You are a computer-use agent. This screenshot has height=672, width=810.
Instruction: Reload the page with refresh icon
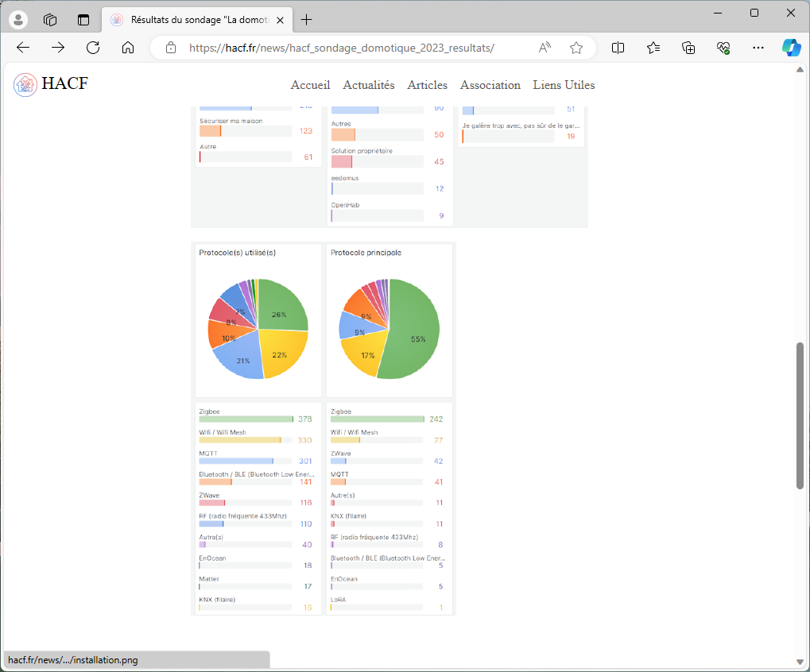(93, 48)
